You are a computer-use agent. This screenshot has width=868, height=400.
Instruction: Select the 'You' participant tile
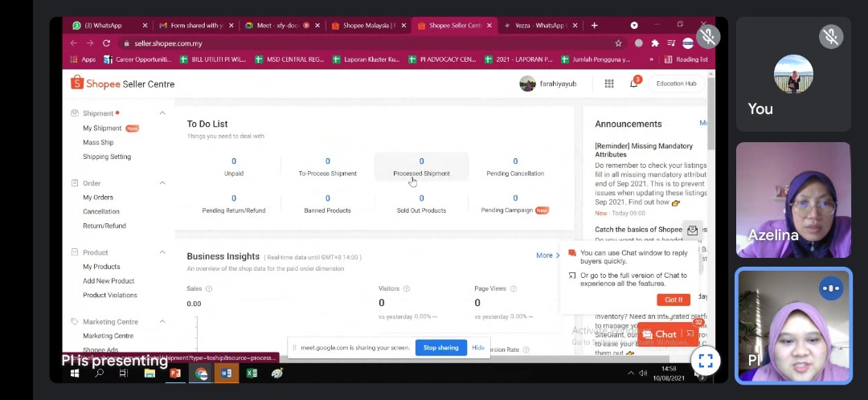point(792,74)
